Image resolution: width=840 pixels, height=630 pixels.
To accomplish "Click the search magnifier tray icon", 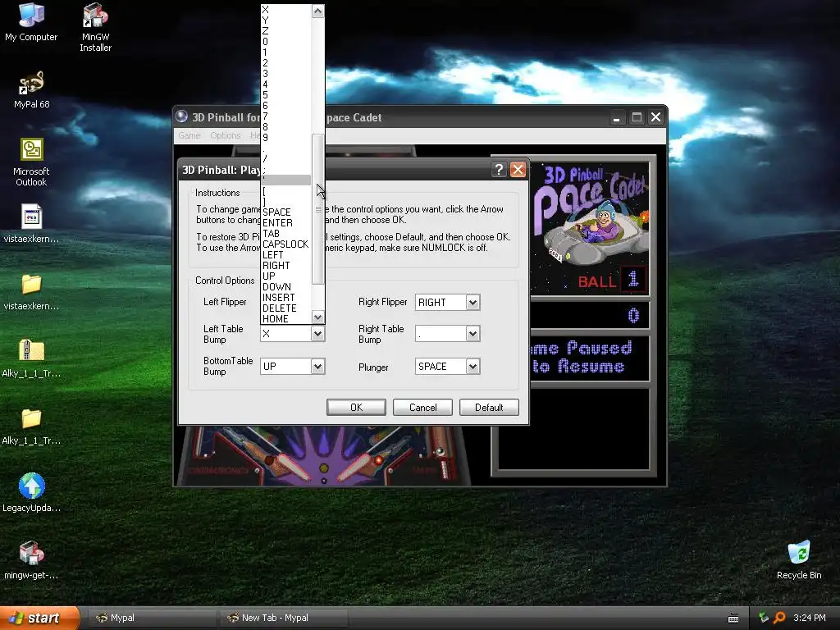I will [x=779, y=618].
